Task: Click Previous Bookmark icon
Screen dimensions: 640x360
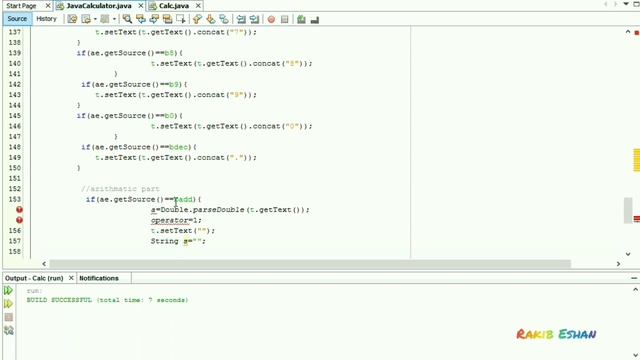Action: coord(197,19)
